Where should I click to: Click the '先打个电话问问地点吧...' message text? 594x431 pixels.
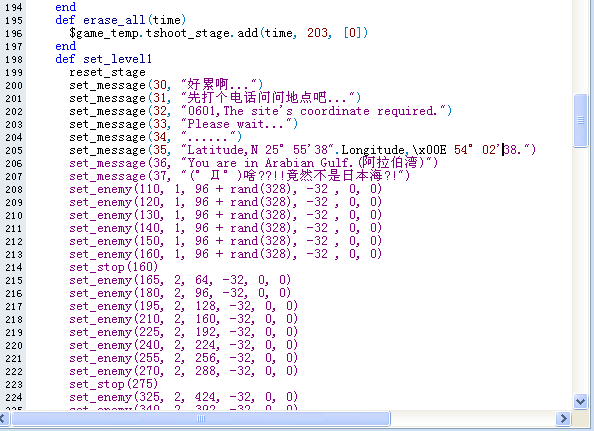click(x=267, y=98)
